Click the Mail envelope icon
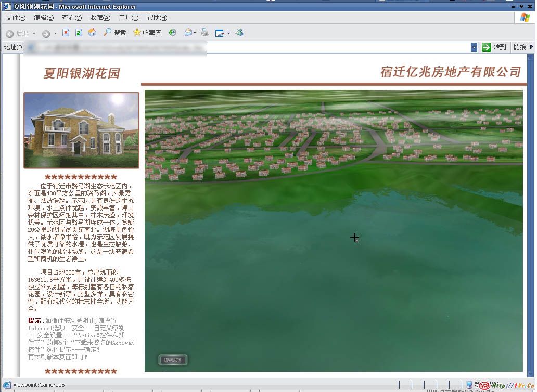Screen dimensions: 537x392 (188, 33)
